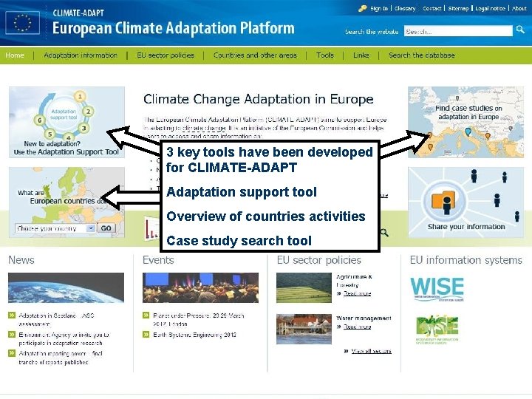
Task: Click step 6 circle in Adaptation support tool graphic
Action: (x=40, y=120)
